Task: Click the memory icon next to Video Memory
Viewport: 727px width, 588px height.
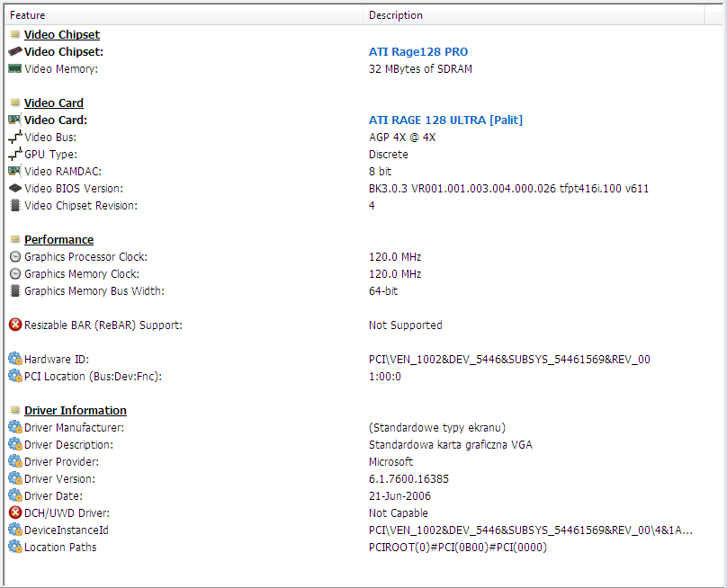Action: [x=14, y=69]
